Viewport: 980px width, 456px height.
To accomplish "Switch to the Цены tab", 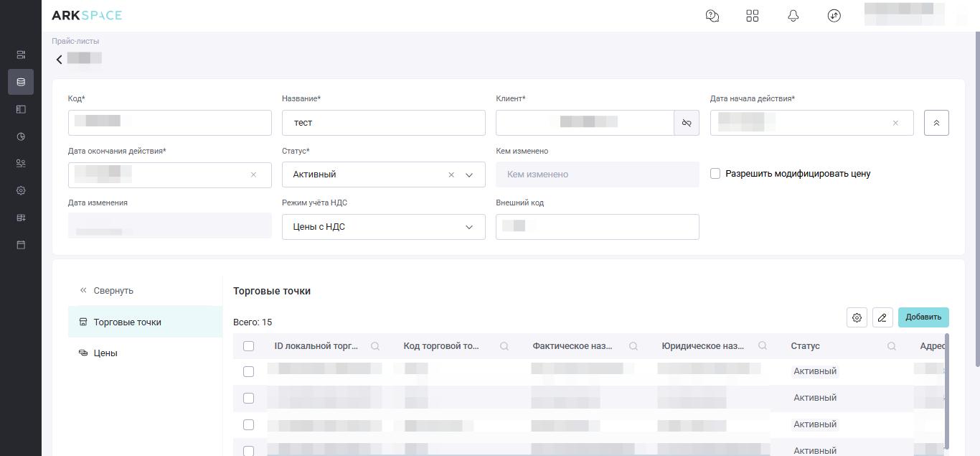I will (x=105, y=353).
